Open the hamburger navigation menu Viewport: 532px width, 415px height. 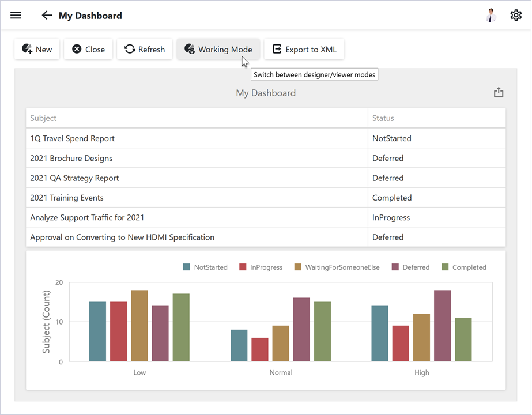tap(16, 15)
